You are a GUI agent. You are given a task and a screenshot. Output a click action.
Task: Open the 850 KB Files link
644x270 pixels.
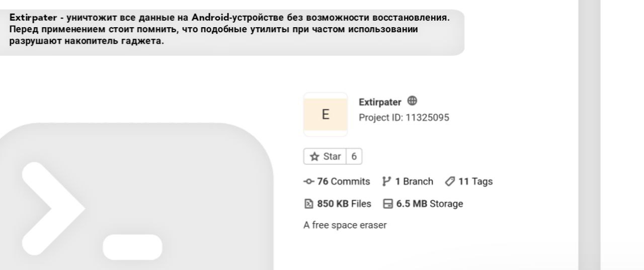(x=344, y=204)
